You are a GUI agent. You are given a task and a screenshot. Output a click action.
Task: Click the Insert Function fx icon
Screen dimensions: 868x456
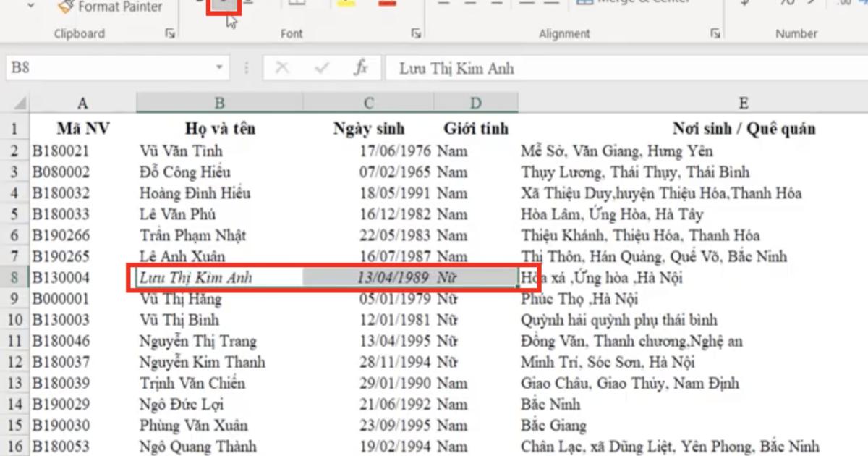pyautogui.click(x=360, y=68)
